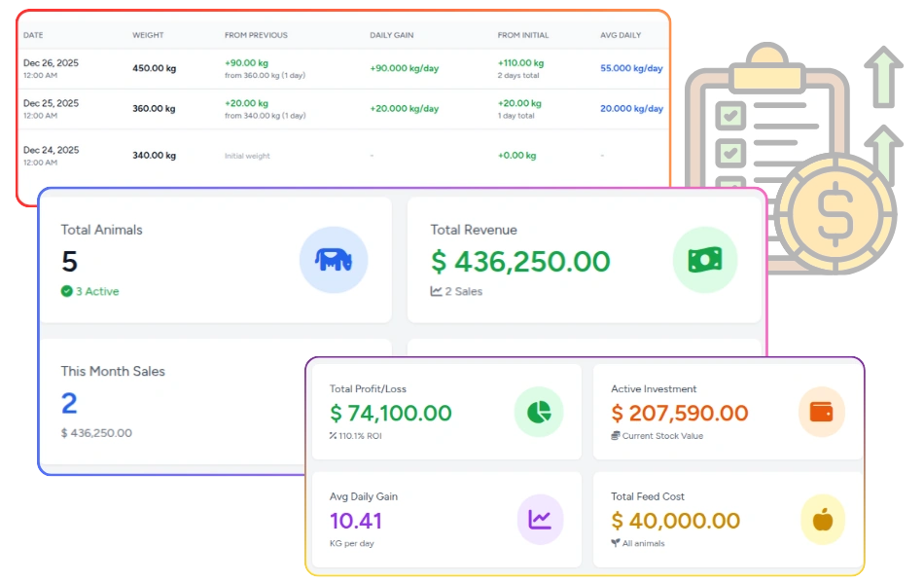Click the 2 Sales label
This screenshot has width=924, height=584.
(463, 291)
